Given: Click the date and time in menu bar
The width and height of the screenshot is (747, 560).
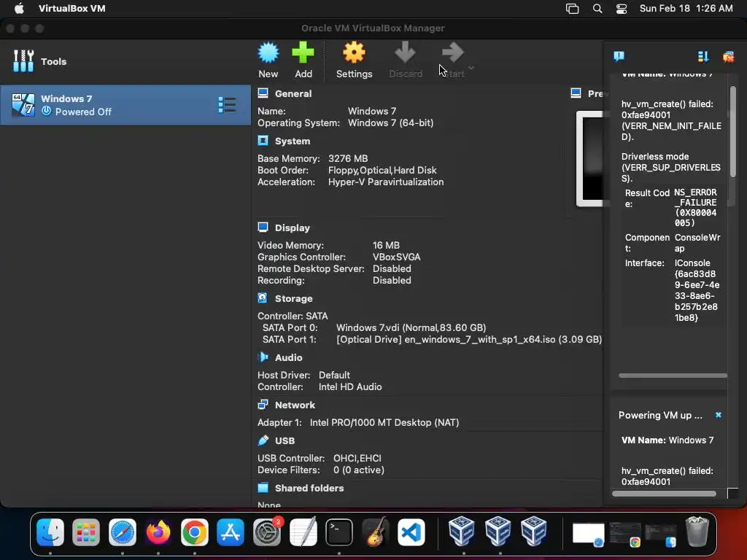Looking at the screenshot, I should pos(686,8).
